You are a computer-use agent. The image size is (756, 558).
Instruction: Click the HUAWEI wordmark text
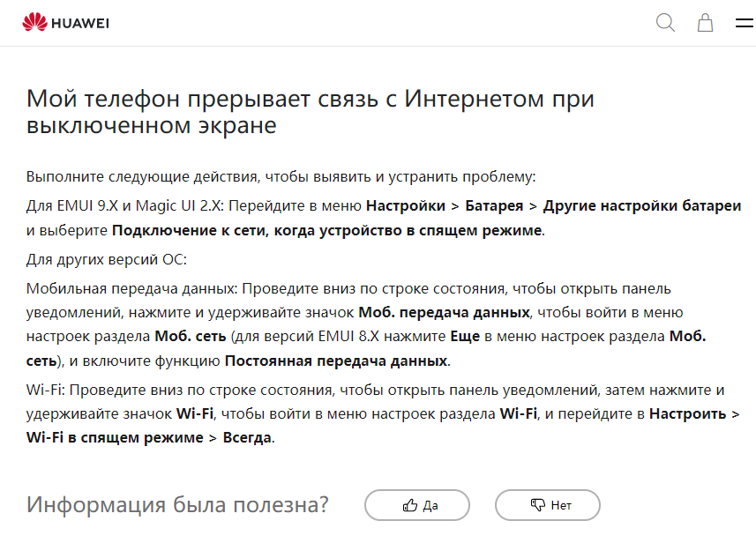[x=80, y=23]
